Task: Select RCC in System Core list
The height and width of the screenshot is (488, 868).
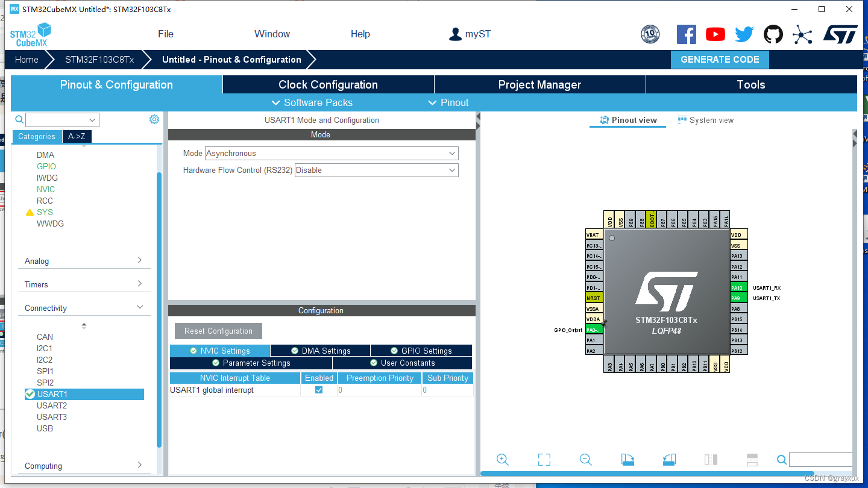Action: tap(45, 201)
